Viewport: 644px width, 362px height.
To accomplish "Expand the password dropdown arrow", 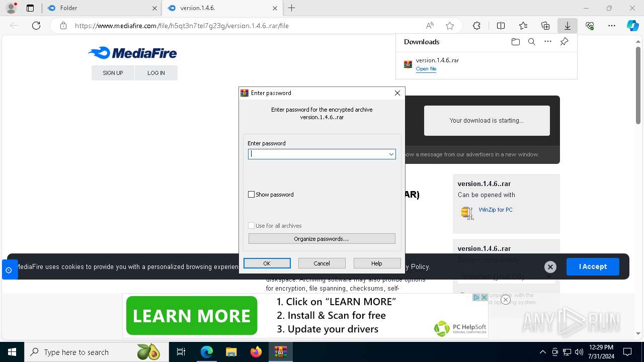I will pos(391,154).
